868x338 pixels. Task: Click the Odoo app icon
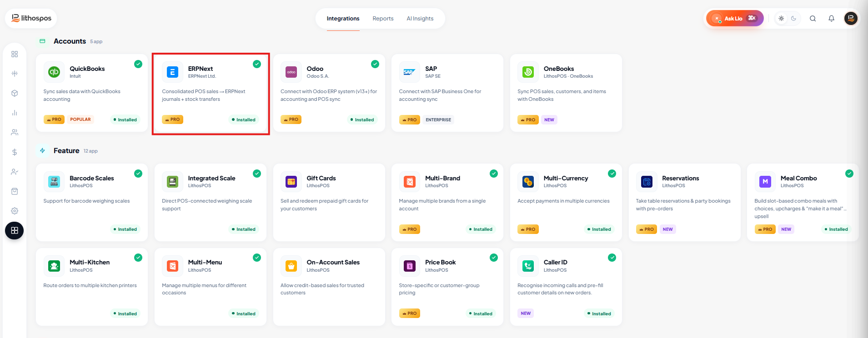[x=291, y=72]
